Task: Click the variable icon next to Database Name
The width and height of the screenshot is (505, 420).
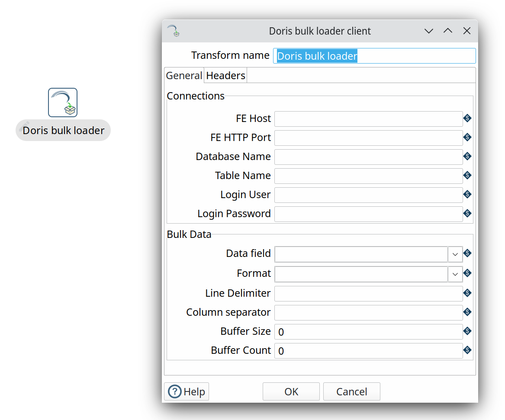Action: [467, 156]
